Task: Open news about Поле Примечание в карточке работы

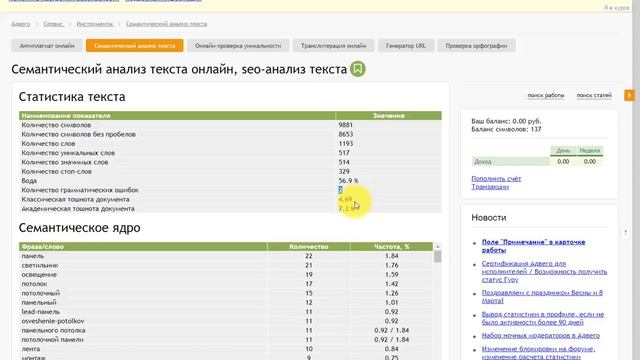Action: click(x=533, y=246)
